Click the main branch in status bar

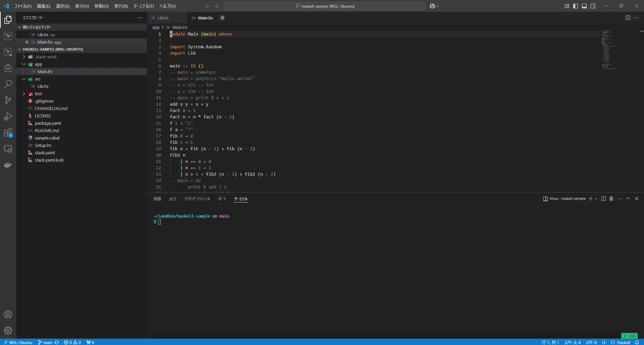47,342
